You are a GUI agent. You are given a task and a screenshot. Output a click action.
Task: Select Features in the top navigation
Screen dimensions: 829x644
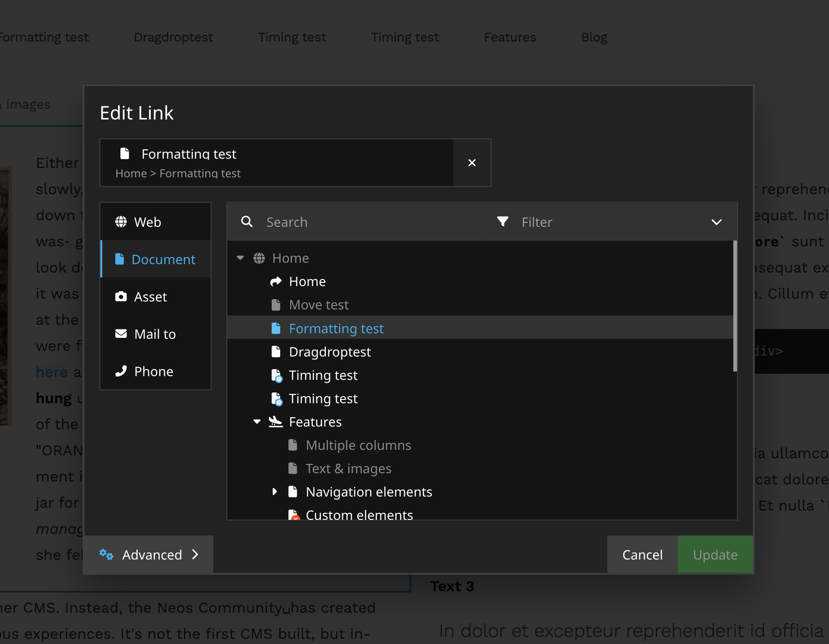(510, 37)
